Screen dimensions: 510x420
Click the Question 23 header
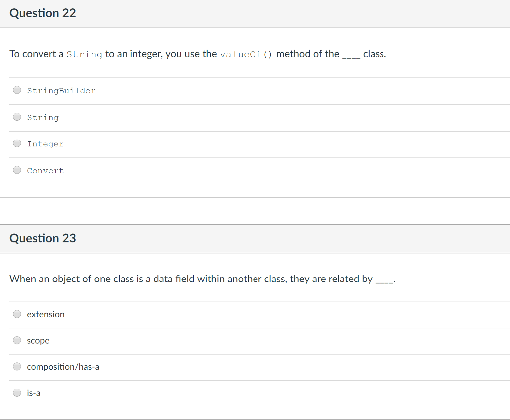tap(42, 238)
